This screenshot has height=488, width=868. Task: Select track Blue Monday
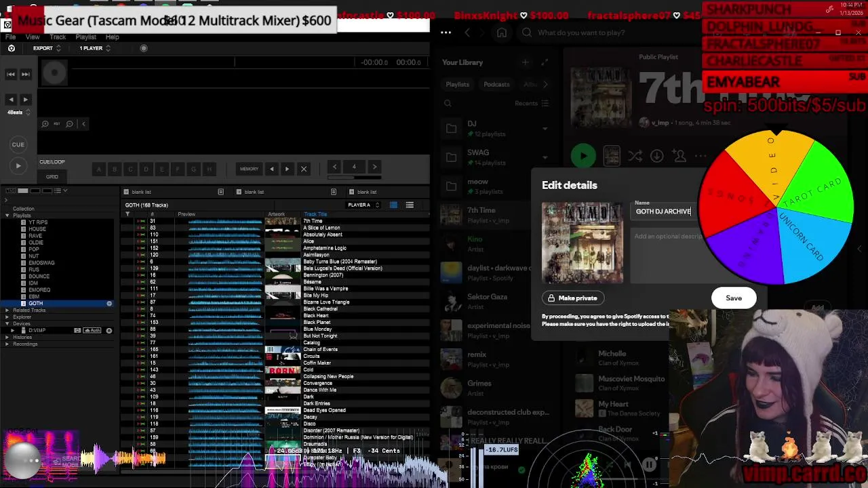pyautogui.click(x=317, y=329)
